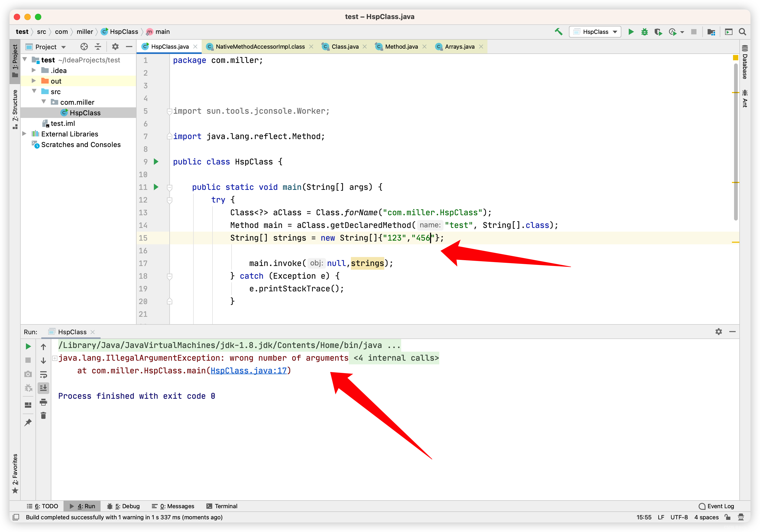Click Run with Coverage shield icon
760x532 pixels.
point(658,32)
